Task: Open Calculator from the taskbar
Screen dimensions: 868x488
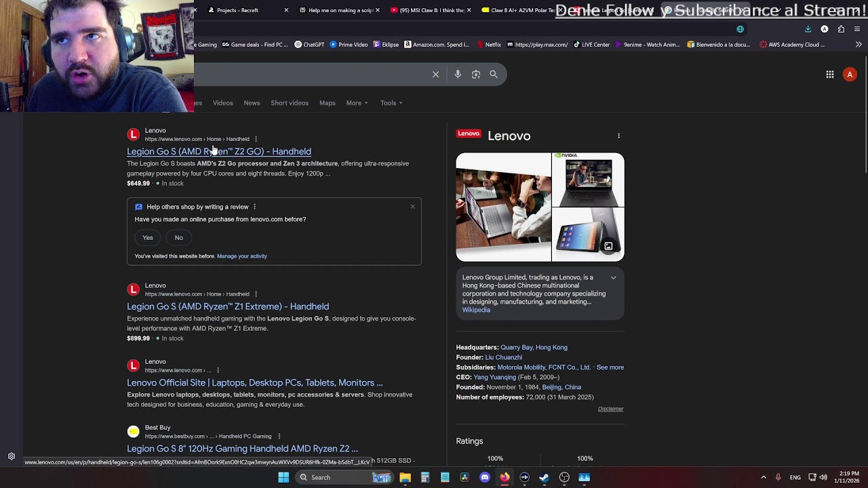Action: 425,477
